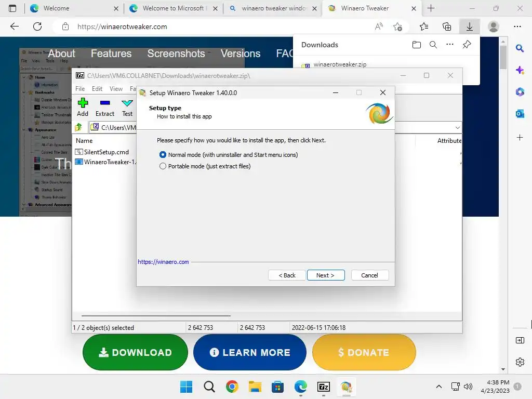Click Name column header in 7-Zip
Viewport: 532px width, 399px height.
84,140
